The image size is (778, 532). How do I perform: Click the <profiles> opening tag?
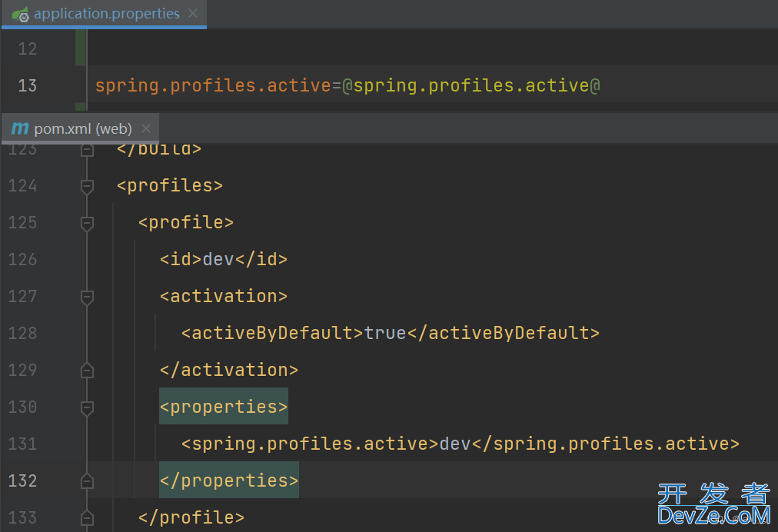point(170,185)
